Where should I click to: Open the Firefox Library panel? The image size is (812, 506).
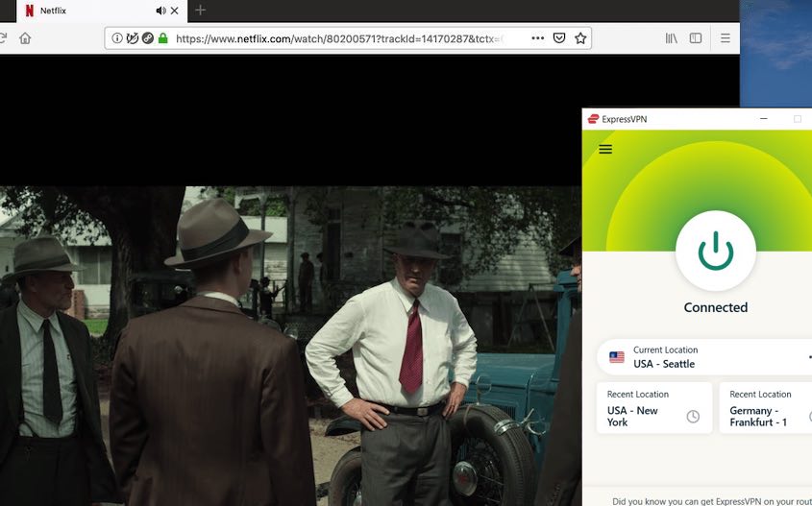coord(672,38)
